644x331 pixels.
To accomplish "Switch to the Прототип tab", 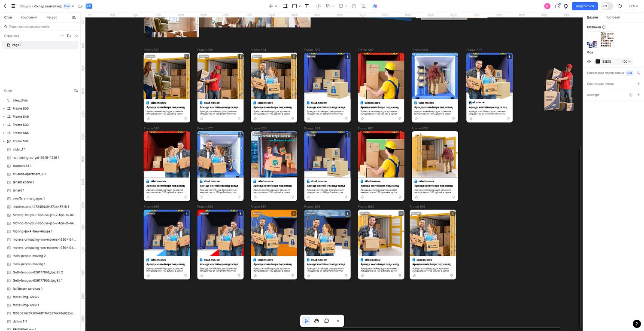I will [x=612, y=17].
